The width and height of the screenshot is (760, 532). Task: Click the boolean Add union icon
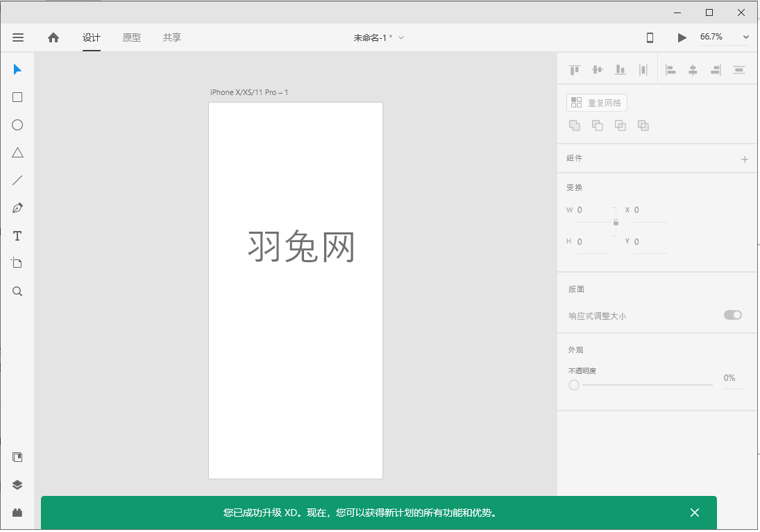[x=575, y=126]
